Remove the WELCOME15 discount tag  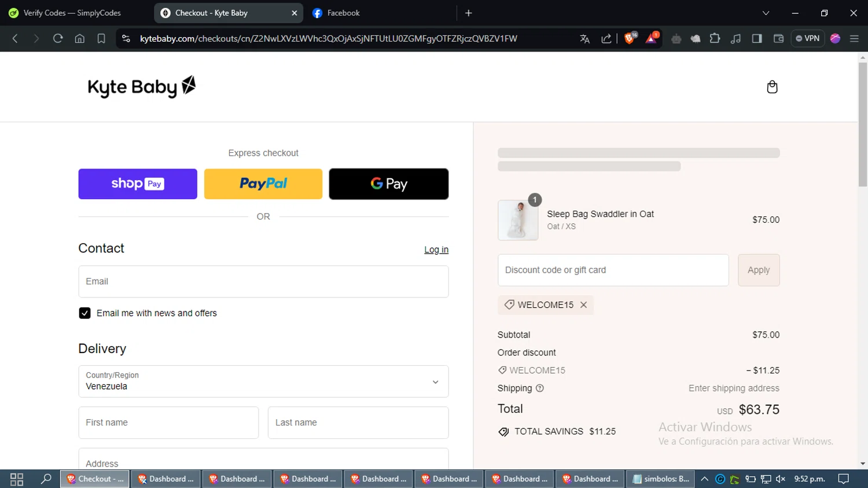coord(583,305)
